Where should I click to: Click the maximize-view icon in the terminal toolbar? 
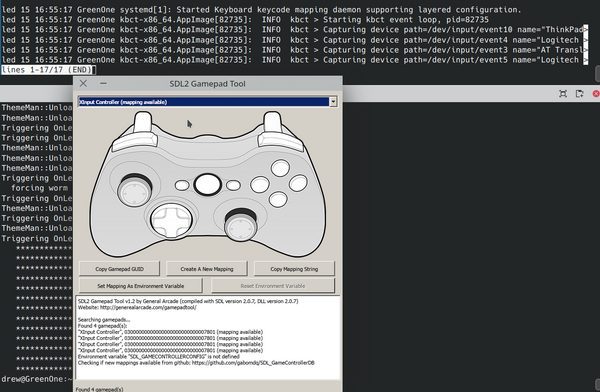[x=563, y=93]
